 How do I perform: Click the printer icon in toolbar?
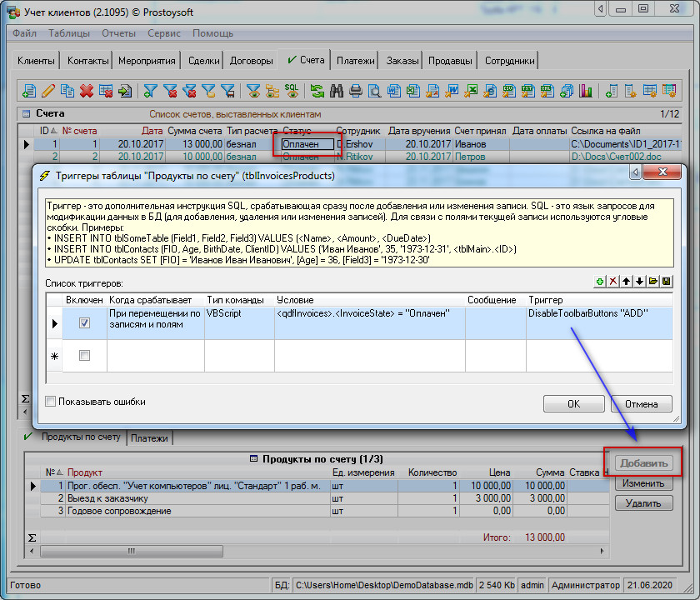point(356,91)
